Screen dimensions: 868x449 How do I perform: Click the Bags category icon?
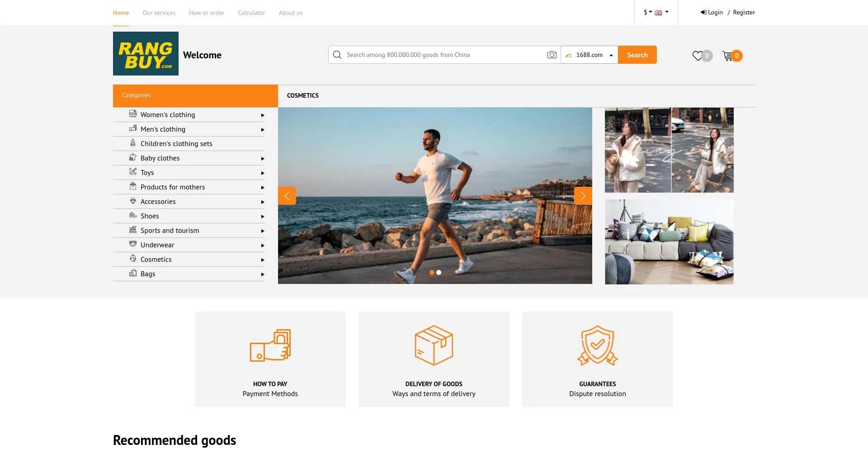[x=133, y=273]
